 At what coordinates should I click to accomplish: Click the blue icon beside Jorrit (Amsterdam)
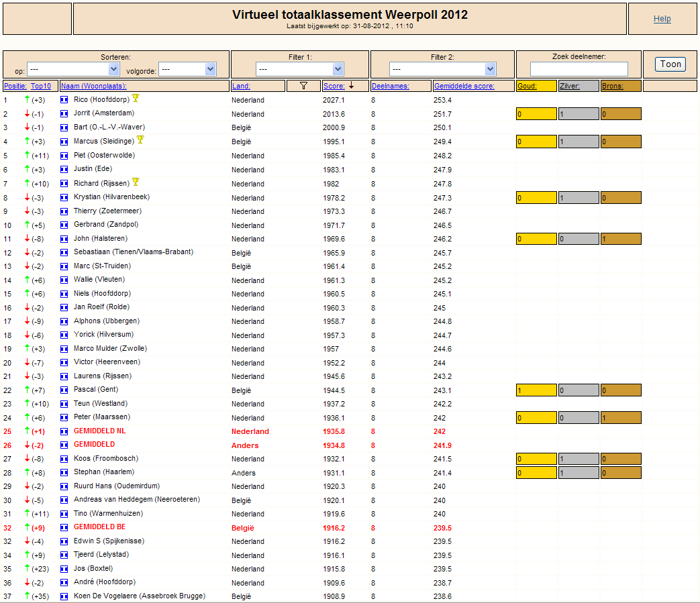(64, 114)
